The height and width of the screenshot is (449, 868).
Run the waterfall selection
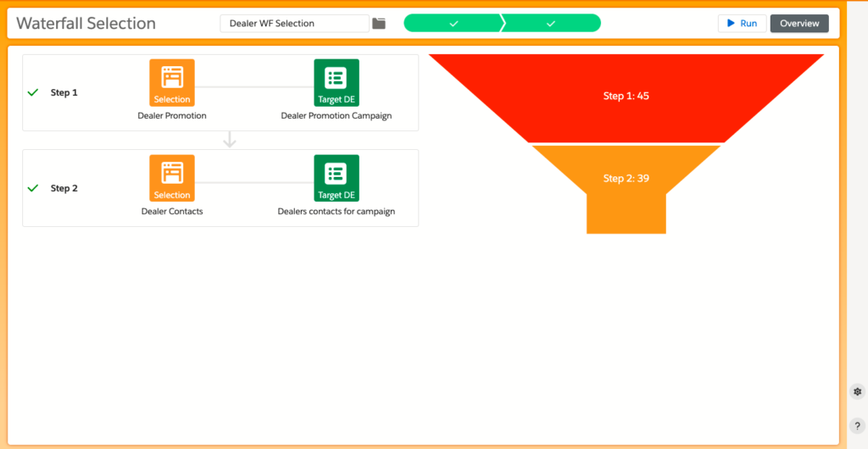[x=742, y=24]
